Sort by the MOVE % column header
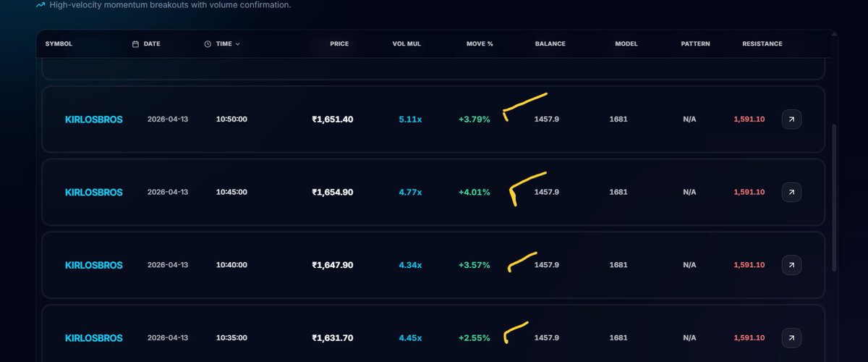This screenshot has height=362, width=868. [x=480, y=44]
